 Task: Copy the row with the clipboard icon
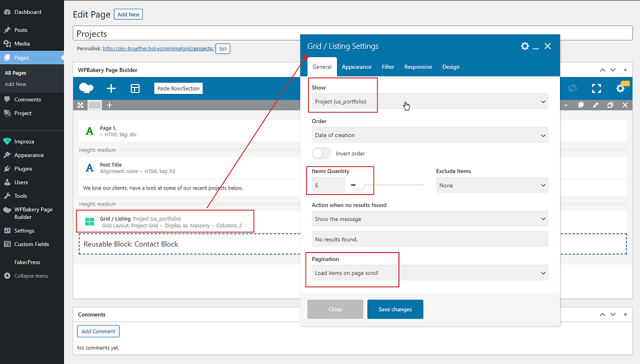pos(580,105)
